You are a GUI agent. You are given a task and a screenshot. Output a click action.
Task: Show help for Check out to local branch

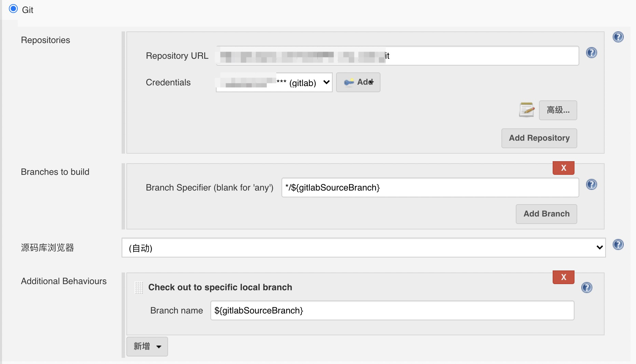tap(586, 288)
